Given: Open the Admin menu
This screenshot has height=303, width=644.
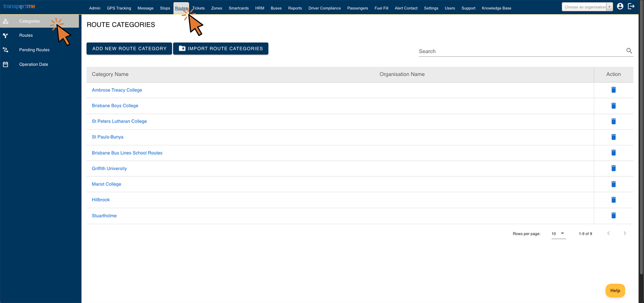Looking at the screenshot, I should tap(94, 8).
